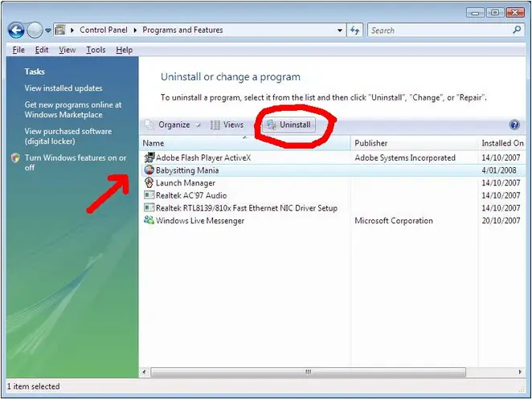
Task: Click the Uninstall toolbar button
Action: pyautogui.click(x=289, y=124)
